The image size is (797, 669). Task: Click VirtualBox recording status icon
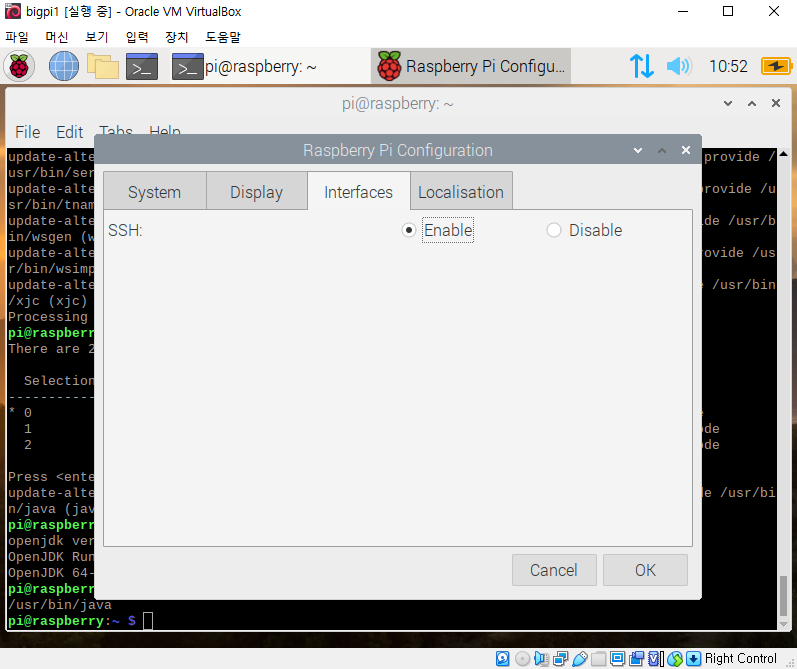tap(636, 659)
